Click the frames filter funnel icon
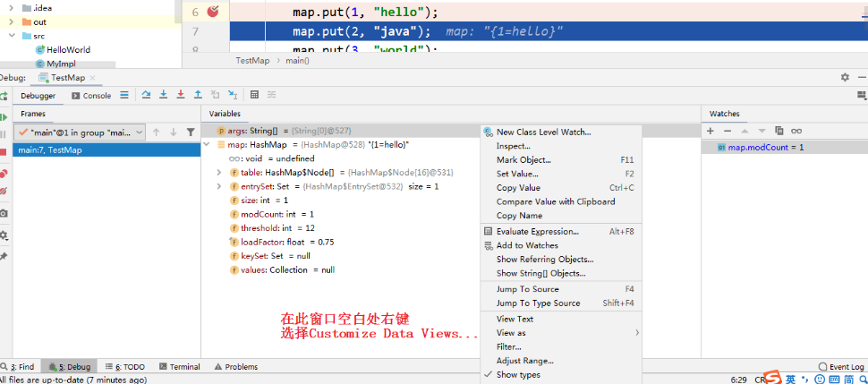This screenshot has height=384, width=868. pos(191,132)
